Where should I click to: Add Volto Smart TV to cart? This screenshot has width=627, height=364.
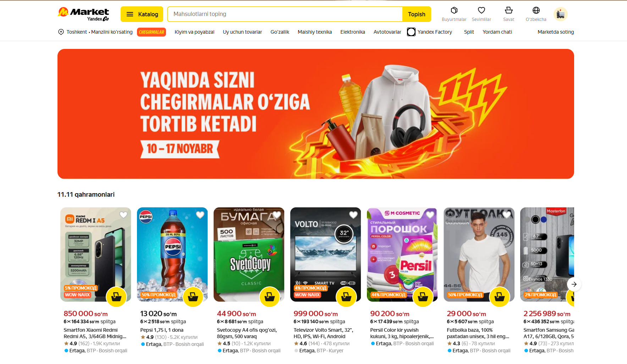[346, 296]
